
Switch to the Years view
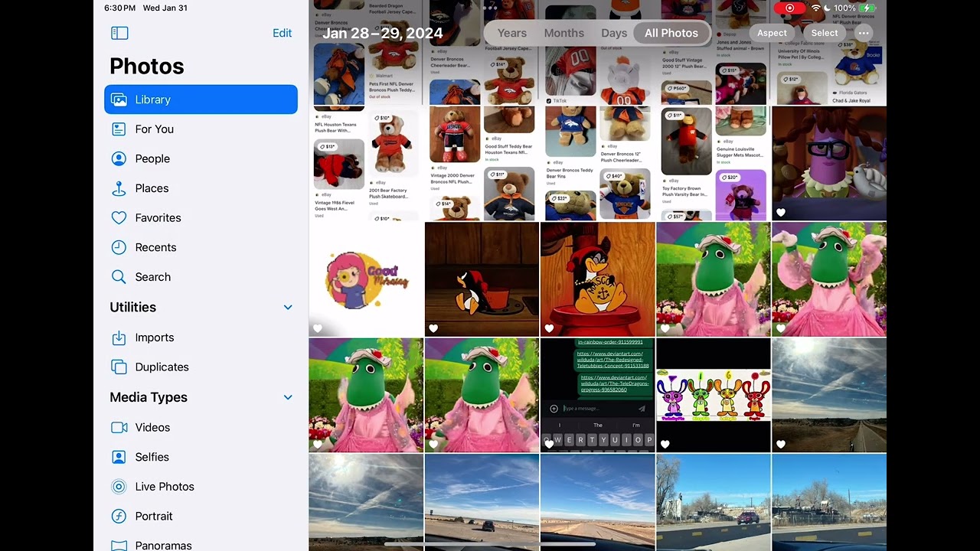(512, 33)
